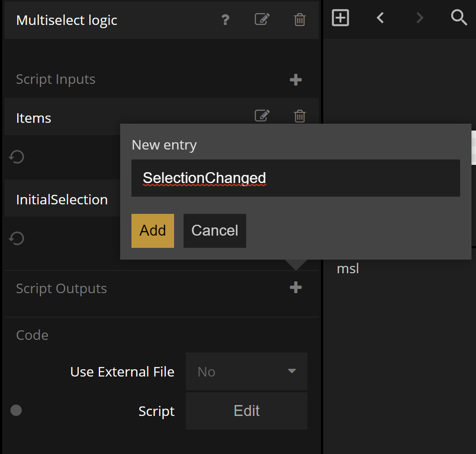Add a new Script Output
The image size is (476, 454).
point(296,288)
